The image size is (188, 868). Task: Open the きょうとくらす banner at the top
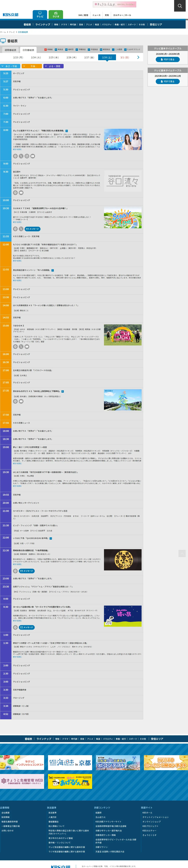[115, 4]
